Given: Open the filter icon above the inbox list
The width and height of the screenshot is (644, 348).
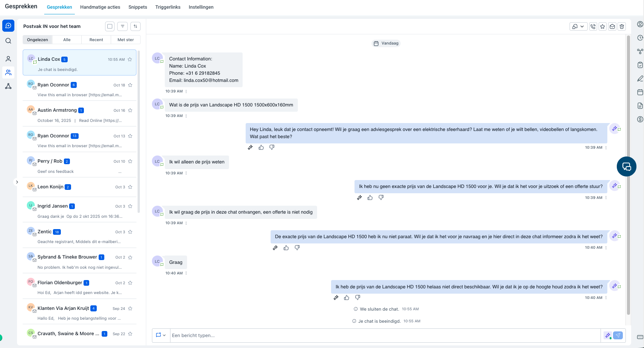Looking at the screenshot, I should tap(122, 26).
